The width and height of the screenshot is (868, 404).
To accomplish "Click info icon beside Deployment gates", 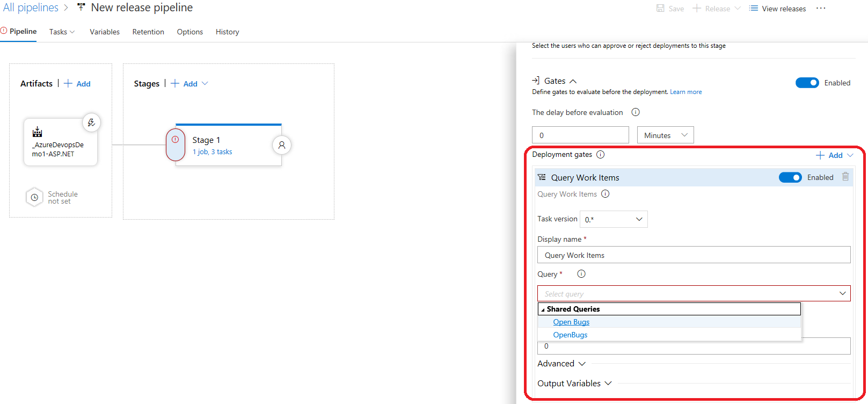I will (x=601, y=155).
